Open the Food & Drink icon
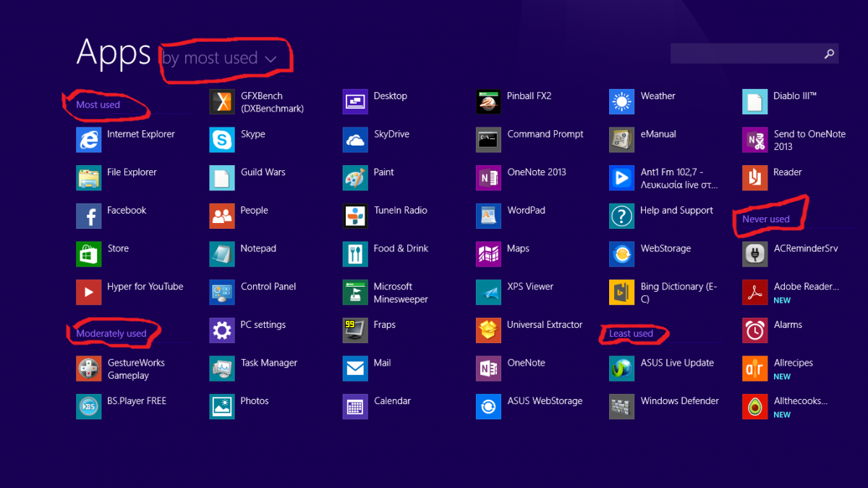The height and width of the screenshot is (488, 868). pyautogui.click(x=355, y=254)
